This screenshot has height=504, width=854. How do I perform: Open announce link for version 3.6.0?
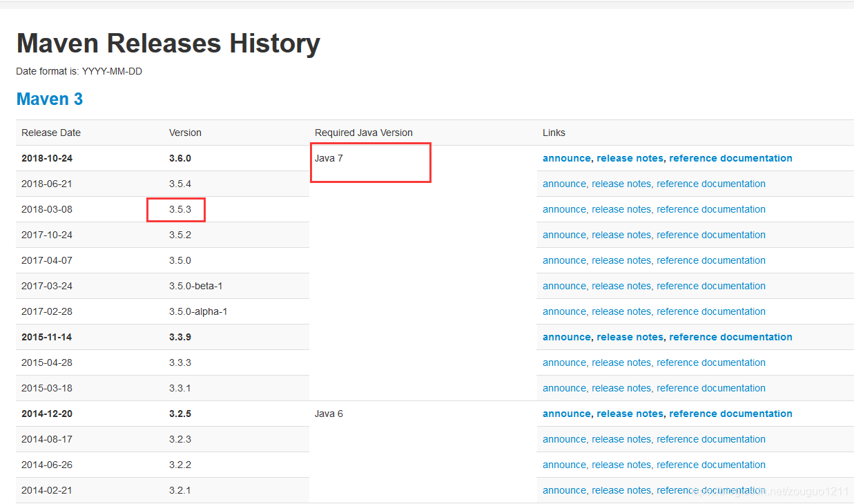[x=567, y=158]
